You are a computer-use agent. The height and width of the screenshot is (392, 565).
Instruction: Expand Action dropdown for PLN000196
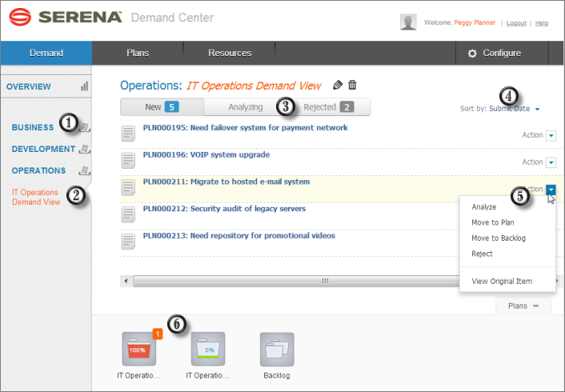tap(551, 162)
